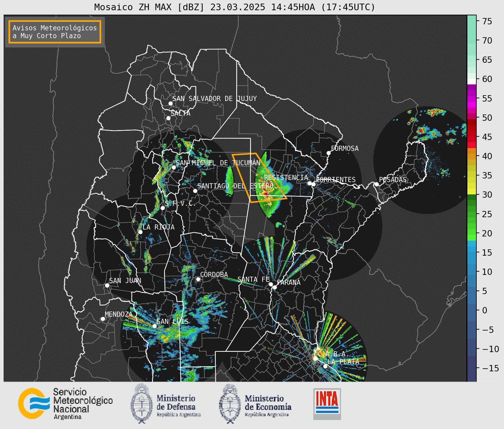Image resolution: width=504 pixels, height=429 pixels.
Task: Click the Servicio Meteorológico Nacional Argentina text
Action: pyautogui.click(x=83, y=404)
